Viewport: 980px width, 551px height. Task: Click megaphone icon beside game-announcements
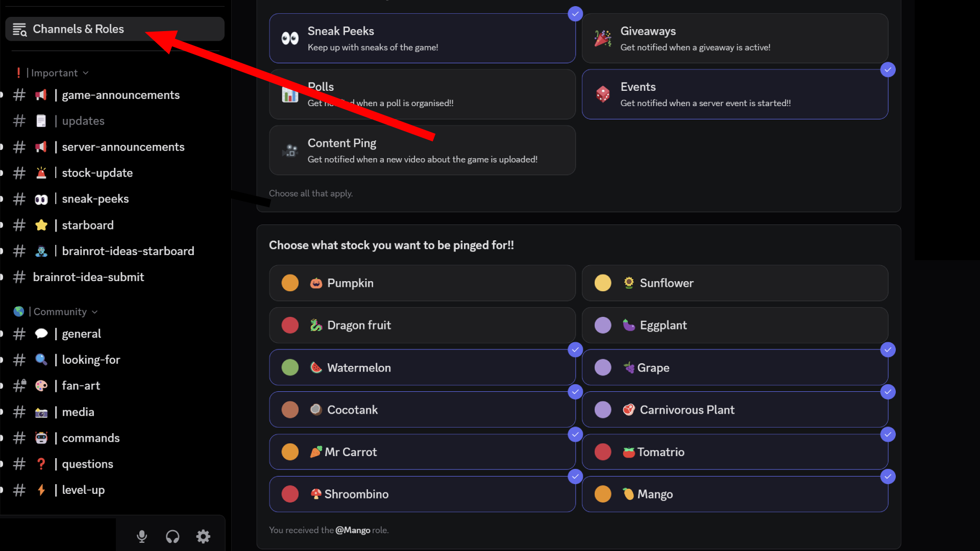[41, 95]
